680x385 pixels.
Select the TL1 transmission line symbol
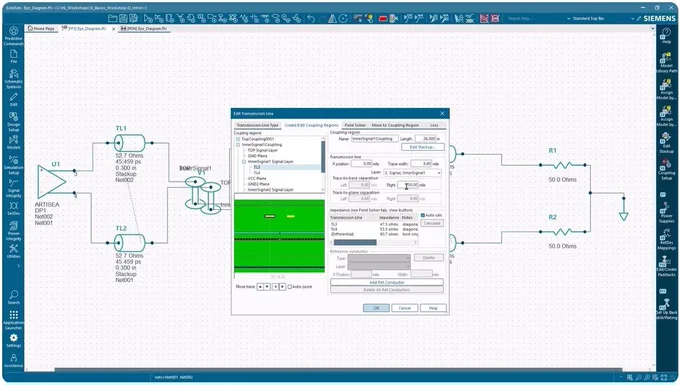pyautogui.click(x=130, y=143)
